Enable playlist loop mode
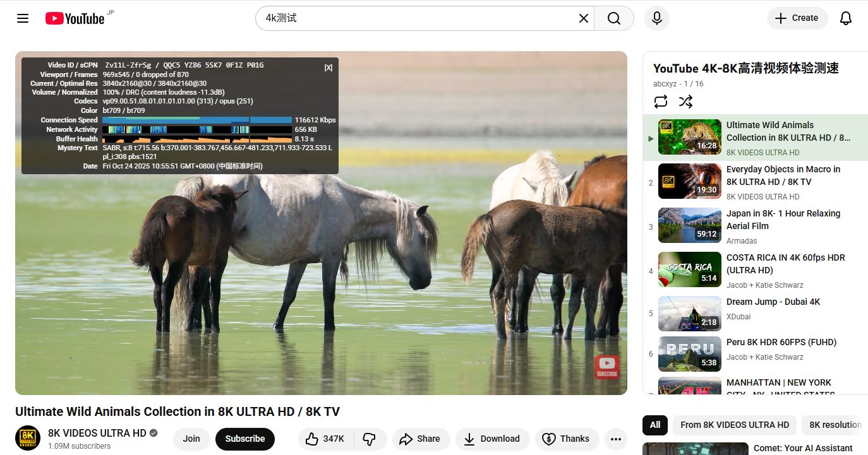868x455 pixels. tap(660, 101)
